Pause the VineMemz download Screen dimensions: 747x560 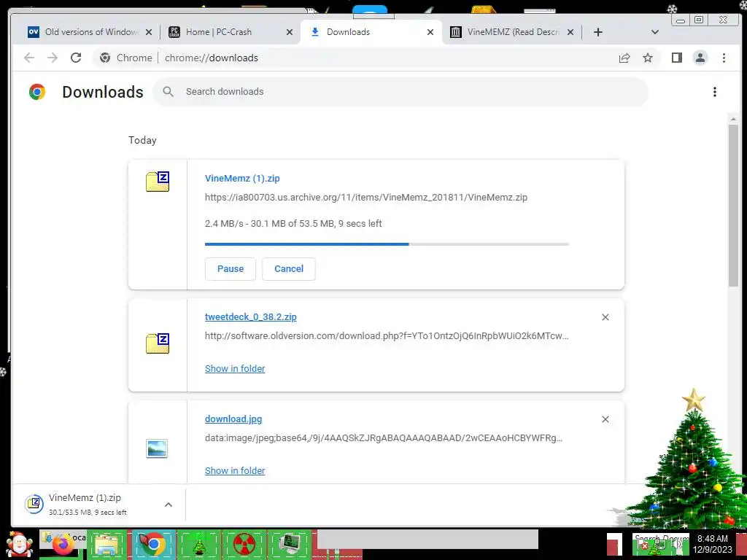(x=230, y=268)
